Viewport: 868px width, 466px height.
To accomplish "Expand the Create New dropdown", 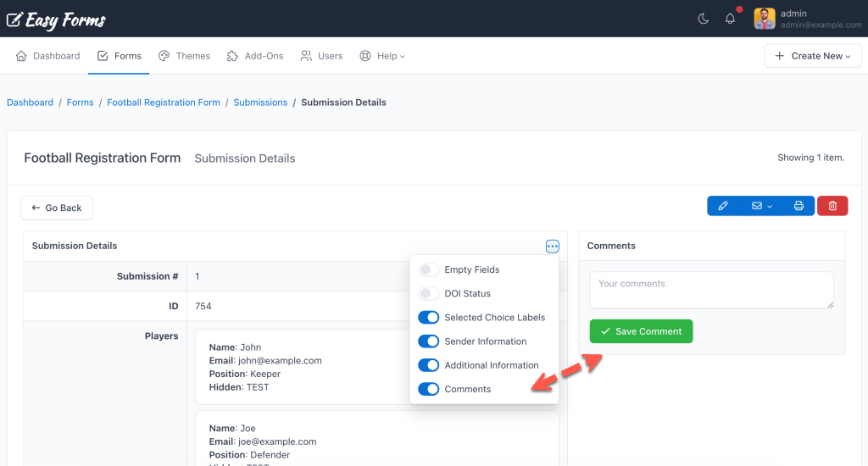I will click(x=813, y=56).
